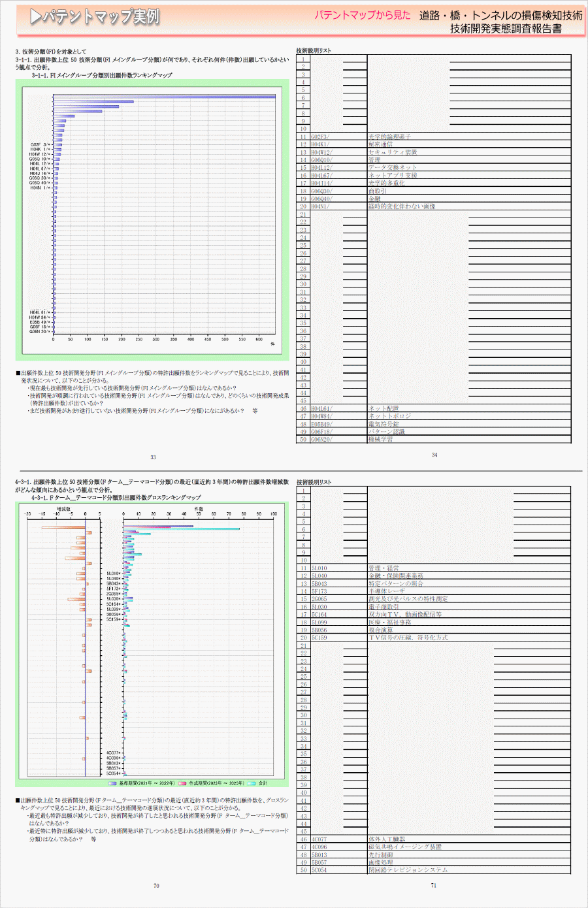Click the パテントマップ実例 header title

click(x=101, y=17)
